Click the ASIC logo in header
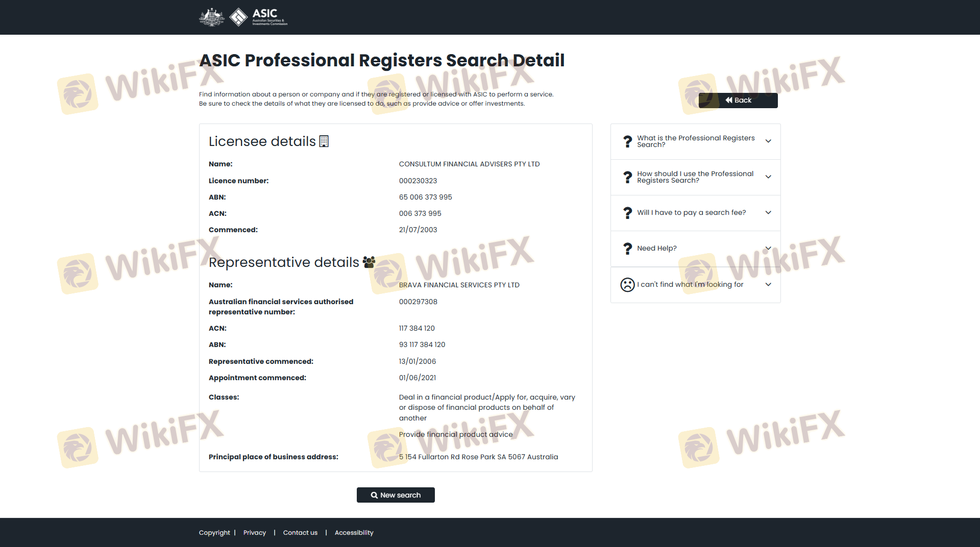Image resolution: width=980 pixels, height=547 pixels. click(x=259, y=17)
